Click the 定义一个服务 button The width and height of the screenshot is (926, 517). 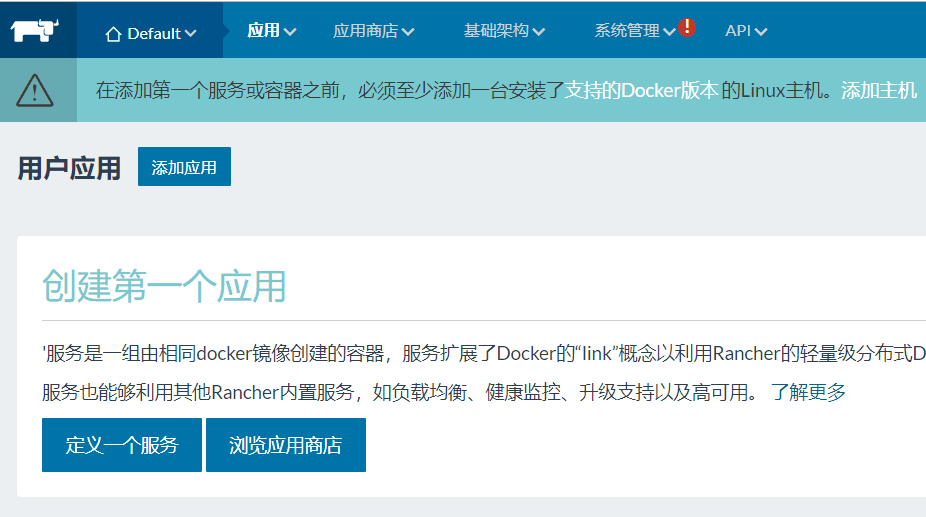click(122, 445)
